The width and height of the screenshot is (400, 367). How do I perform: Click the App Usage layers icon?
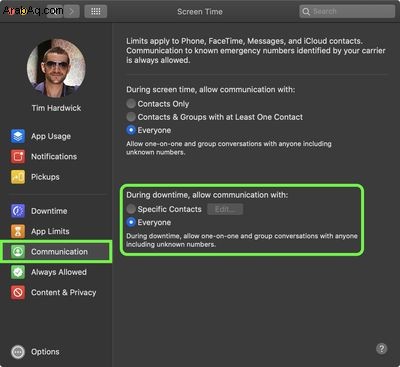(18, 136)
